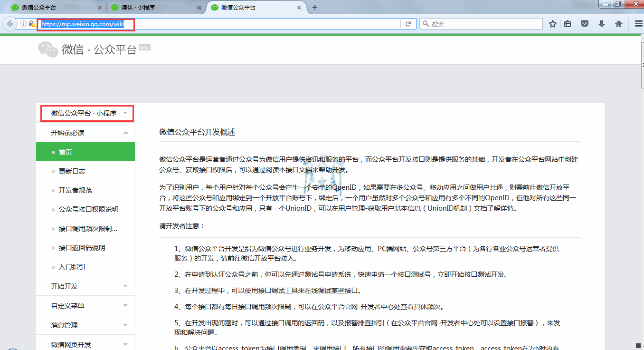The image size is (644, 350).
Task: Click the magnifier icon in the search box
Action: (x=426, y=24)
